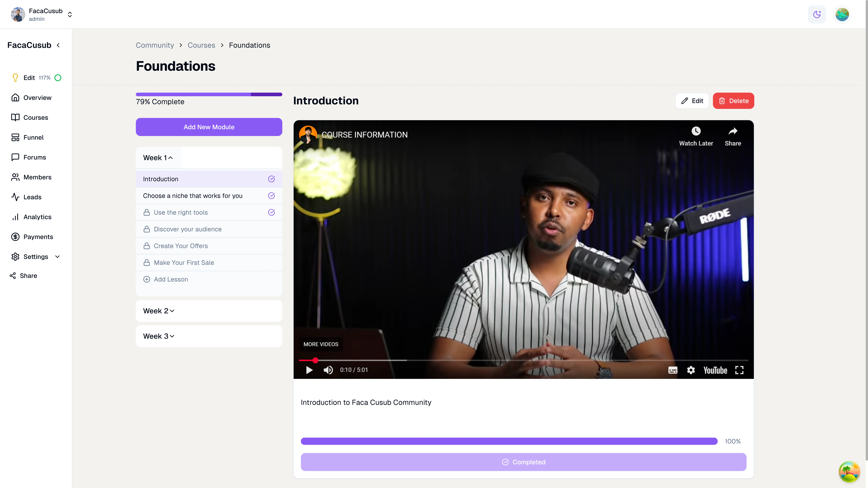Open video on YouTube logo

click(715, 370)
